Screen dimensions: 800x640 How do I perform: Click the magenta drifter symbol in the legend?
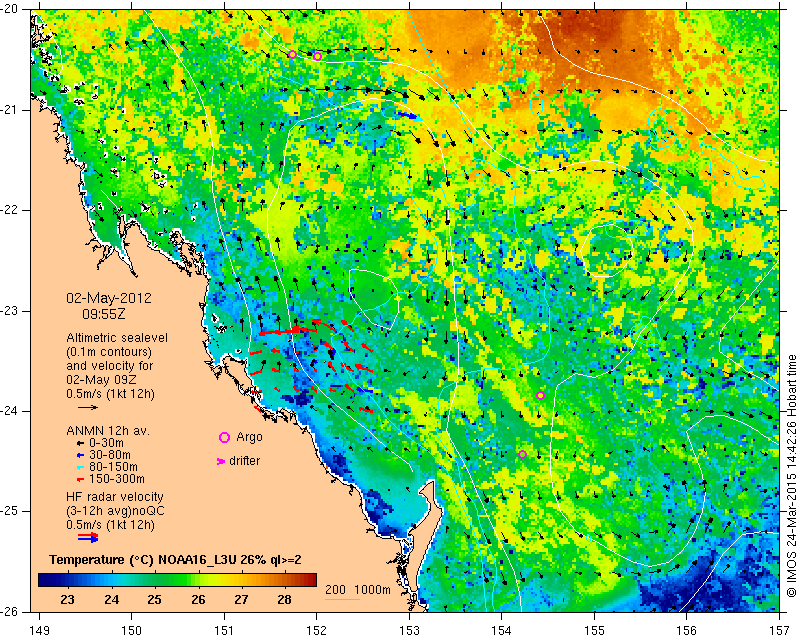click(x=220, y=461)
